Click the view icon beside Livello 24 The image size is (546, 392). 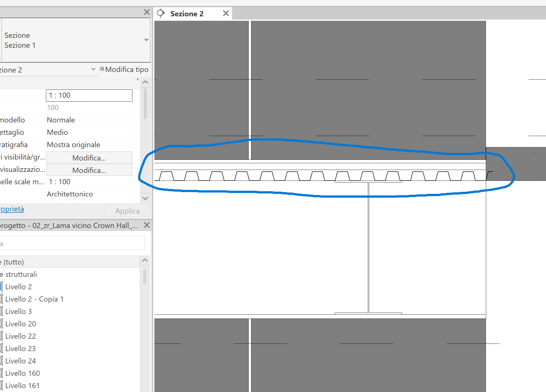click(x=2, y=361)
